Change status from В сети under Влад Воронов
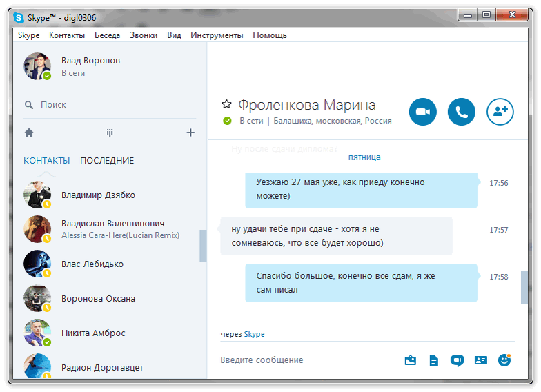This screenshot has height=392, width=541. point(73,73)
